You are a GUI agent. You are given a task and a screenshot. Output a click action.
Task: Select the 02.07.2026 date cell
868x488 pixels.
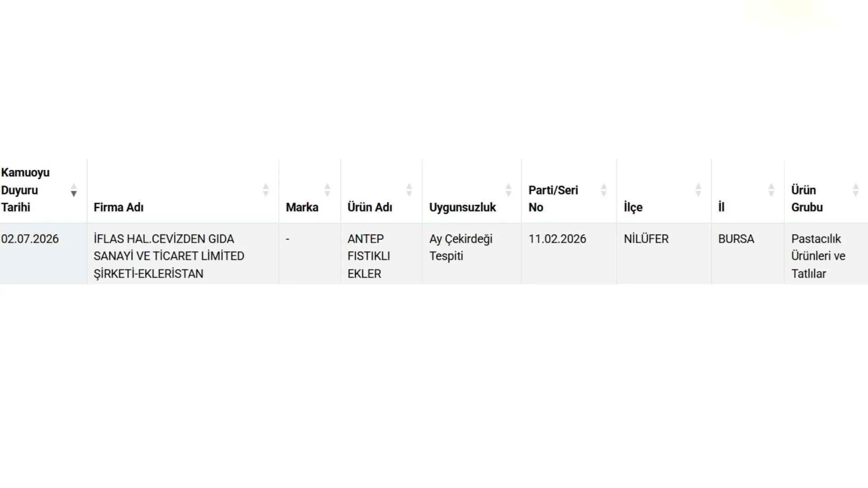pyautogui.click(x=30, y=239)
